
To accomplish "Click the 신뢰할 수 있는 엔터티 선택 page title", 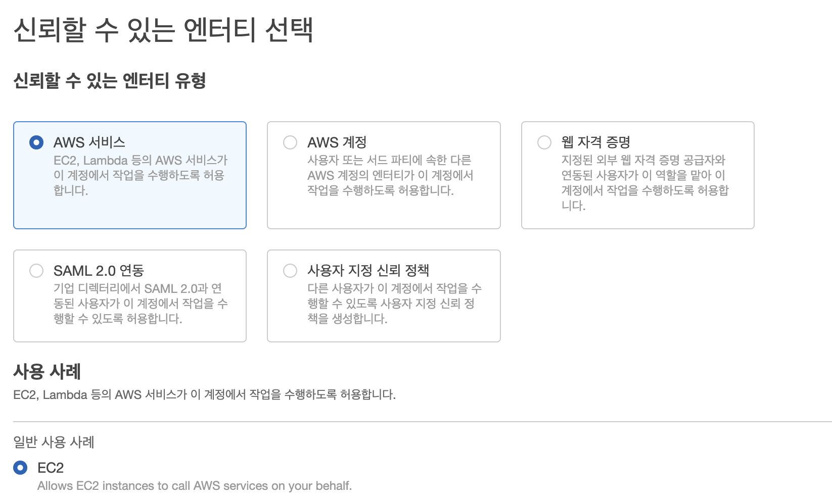I will point(163,30).
